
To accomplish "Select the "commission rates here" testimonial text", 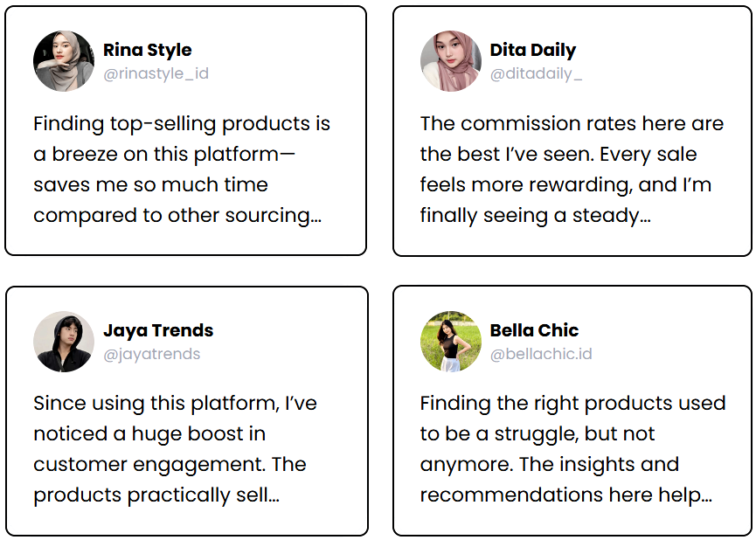I will [572, 170].
